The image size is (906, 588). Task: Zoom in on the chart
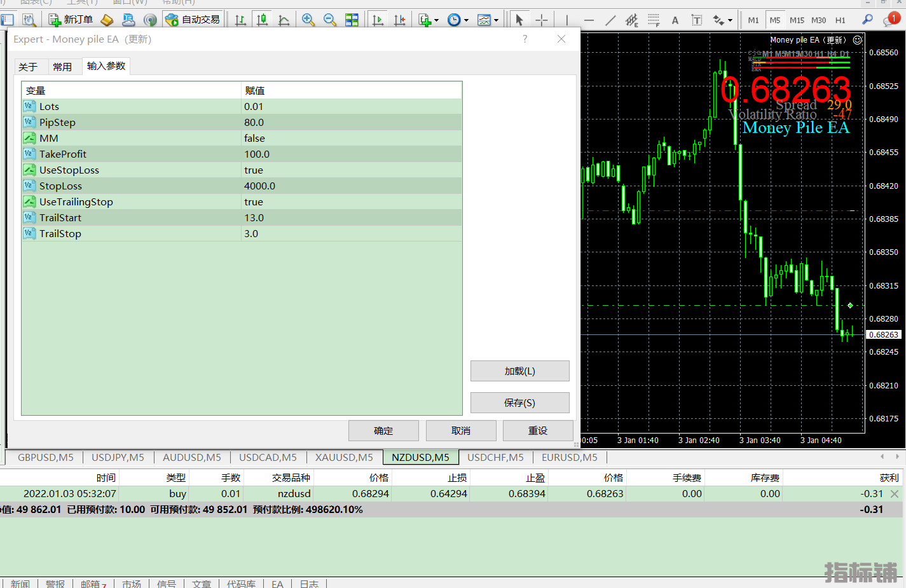click(x=308, y=20)
